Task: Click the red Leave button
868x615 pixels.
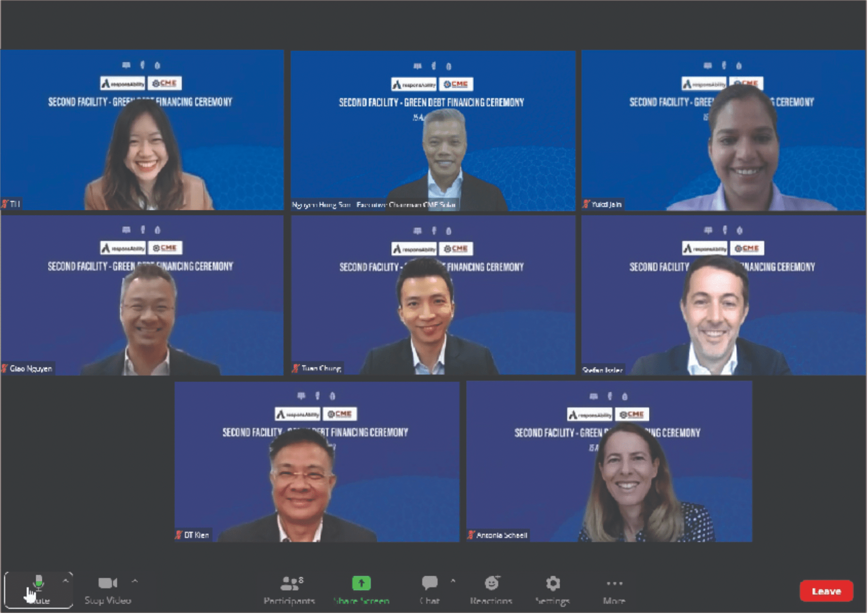Action: pyautogui.click(x=826, y=591)
